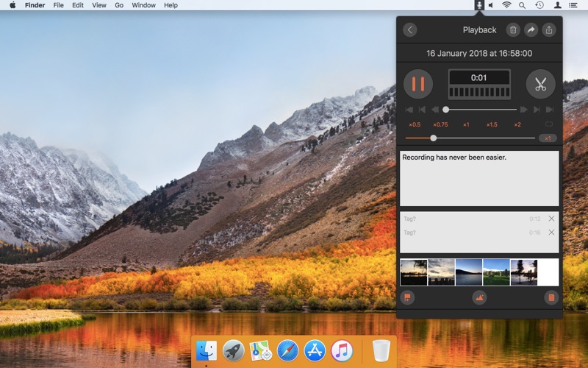Click the ×1 speed reset pill
Viewport: 588px width, 368px height.
[x=548, y=138]
